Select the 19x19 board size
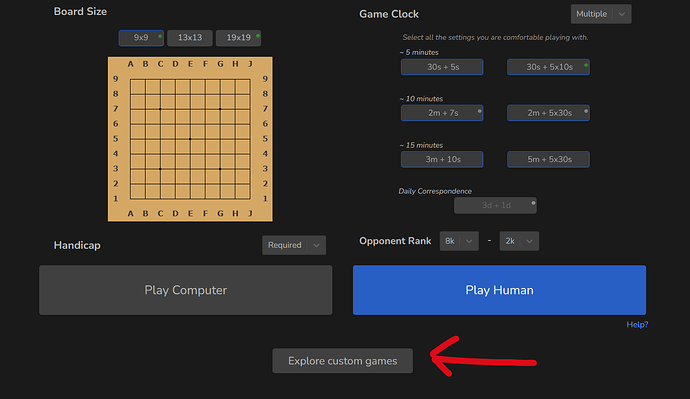 pos(239,38)
